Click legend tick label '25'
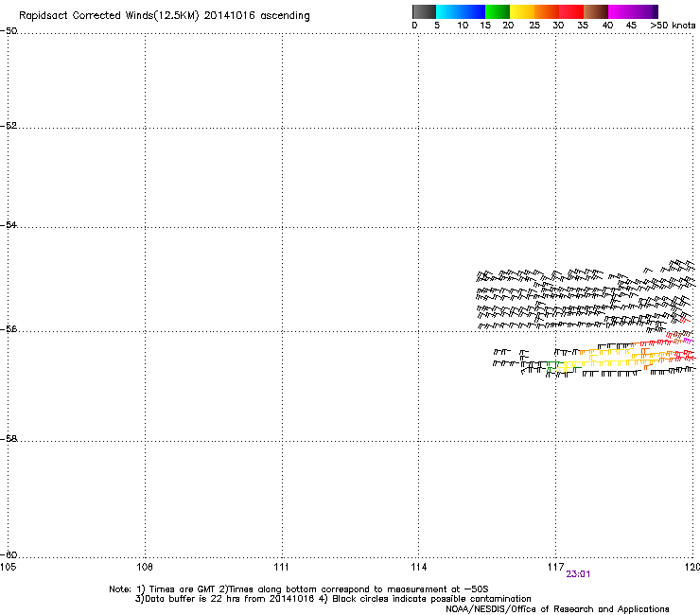Viewport: 700px width, 615px height. click(x=534, y=26)
